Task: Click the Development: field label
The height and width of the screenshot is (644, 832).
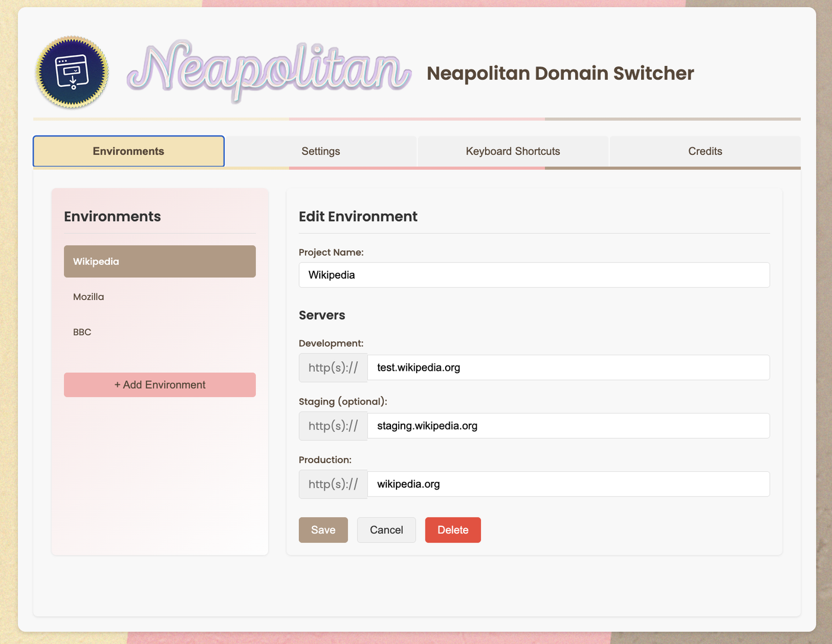Action: (x=331, y=343)
